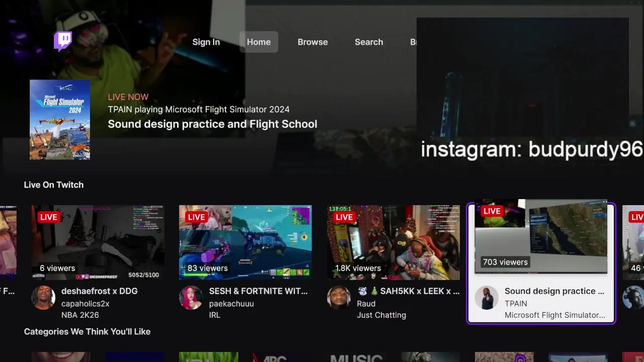This screenshot has width=644, height=362.
Task: Open the MUSIC category tile
Action: (356, 357)
